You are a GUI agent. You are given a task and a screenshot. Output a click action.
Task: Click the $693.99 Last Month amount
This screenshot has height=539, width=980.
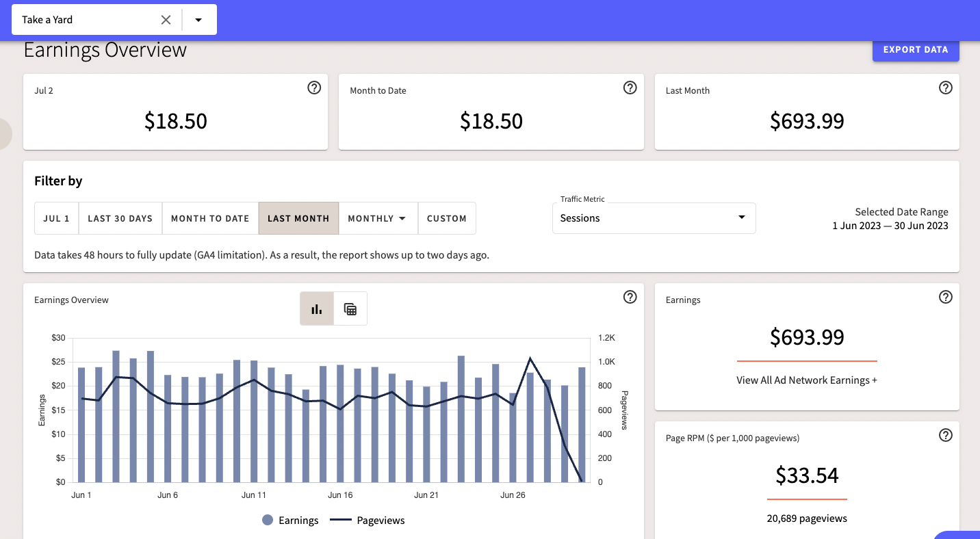807,121
